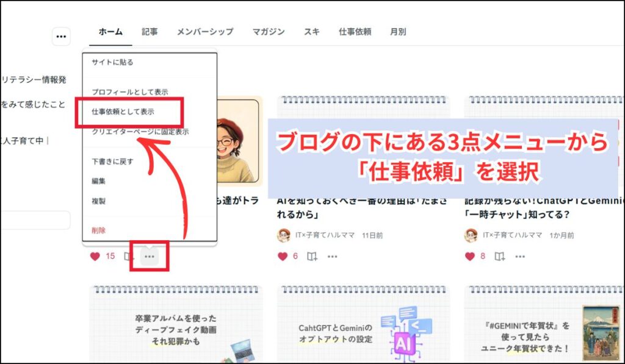Toggle the three-dot menu below the first article
Viewport: 625px width, 364px height.
[149, 257]
